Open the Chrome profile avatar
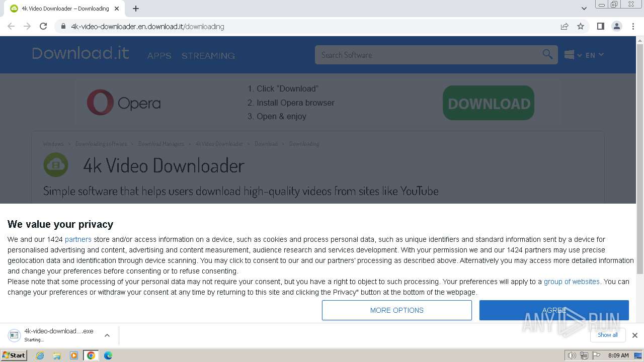Viewport: 644px width, 362px height. click(x=617, y=26)
